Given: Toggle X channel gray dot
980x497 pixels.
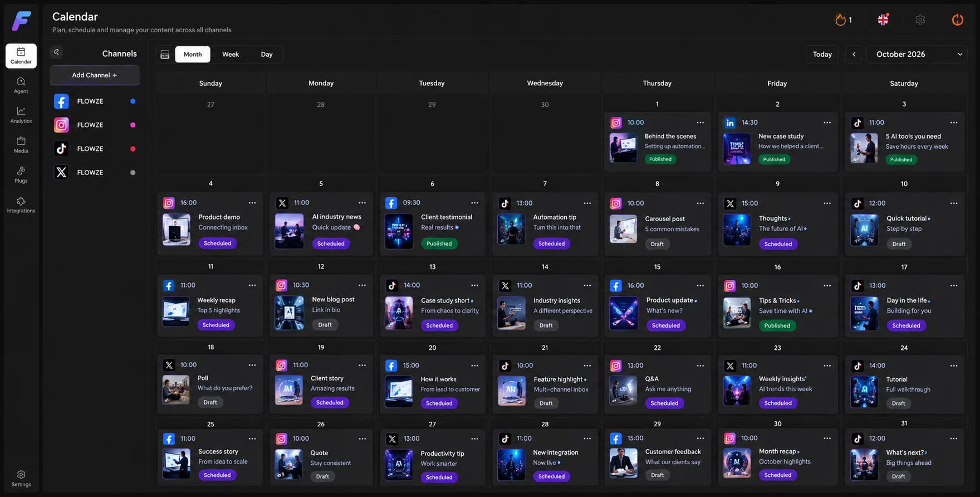Looking at the screenshot, I should 133,173.
